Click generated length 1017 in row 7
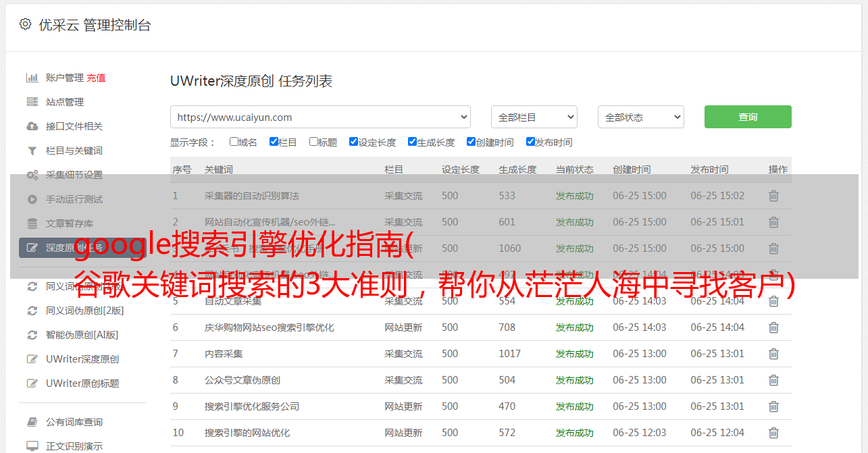The height and width of the screenshot is (453, 868). point(510,354)
